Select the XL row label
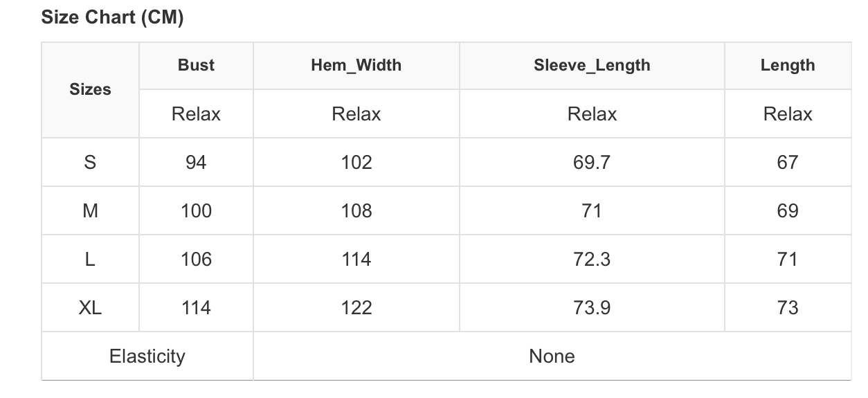Image resolution: width=868 pixels, height=398 pixels. (90, 307)
